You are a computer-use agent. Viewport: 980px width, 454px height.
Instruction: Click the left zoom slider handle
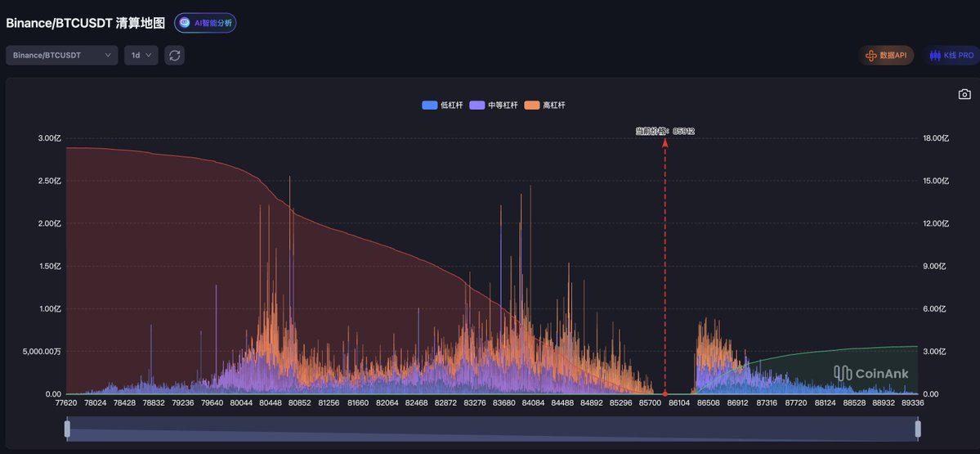pyautogui.click(x=68, y=429)
